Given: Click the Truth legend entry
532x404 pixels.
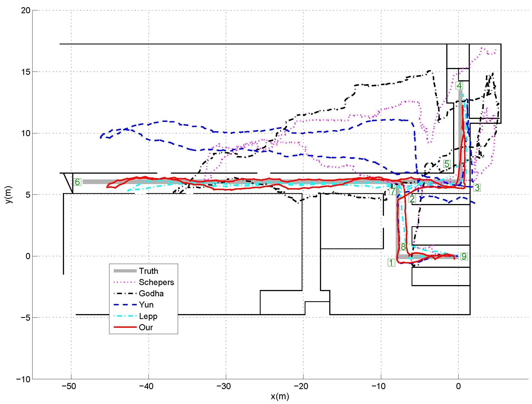Looking at the screenshot, I should point(148,271).
